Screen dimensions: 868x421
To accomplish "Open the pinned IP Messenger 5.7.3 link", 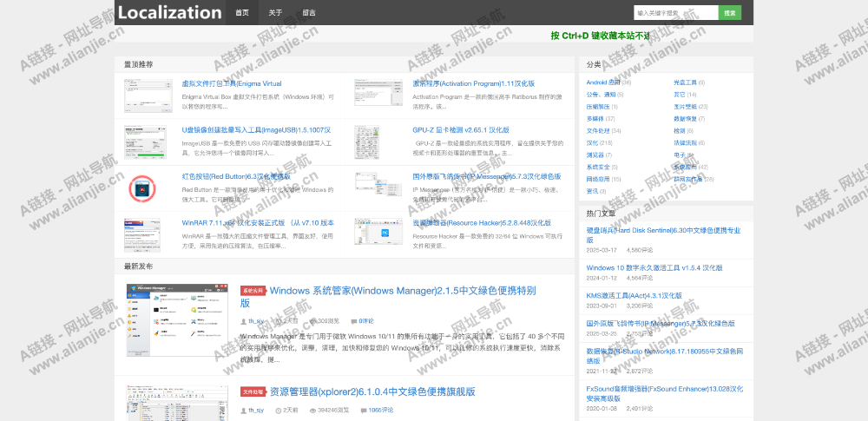I will [487, 177].
